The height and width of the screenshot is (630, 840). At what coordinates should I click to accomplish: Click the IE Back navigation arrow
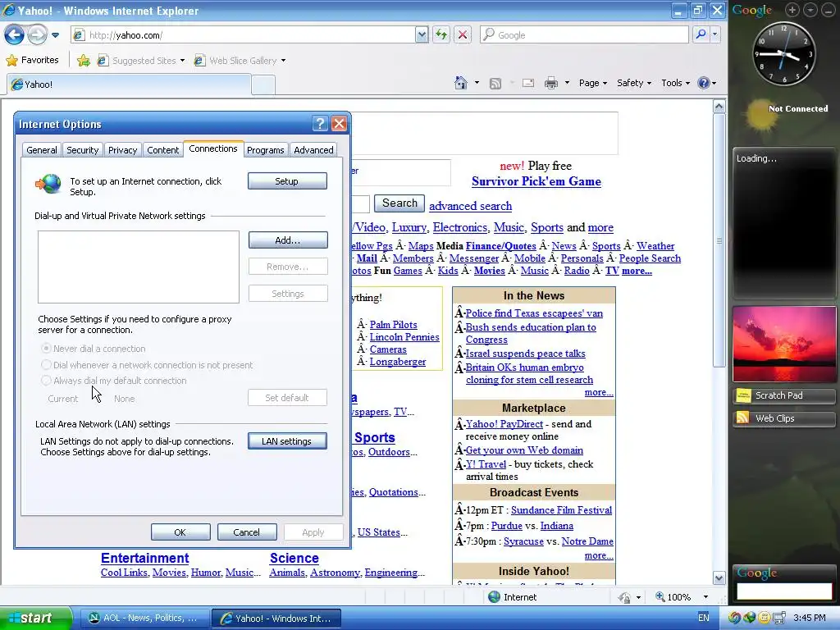[x=15, y=35]
